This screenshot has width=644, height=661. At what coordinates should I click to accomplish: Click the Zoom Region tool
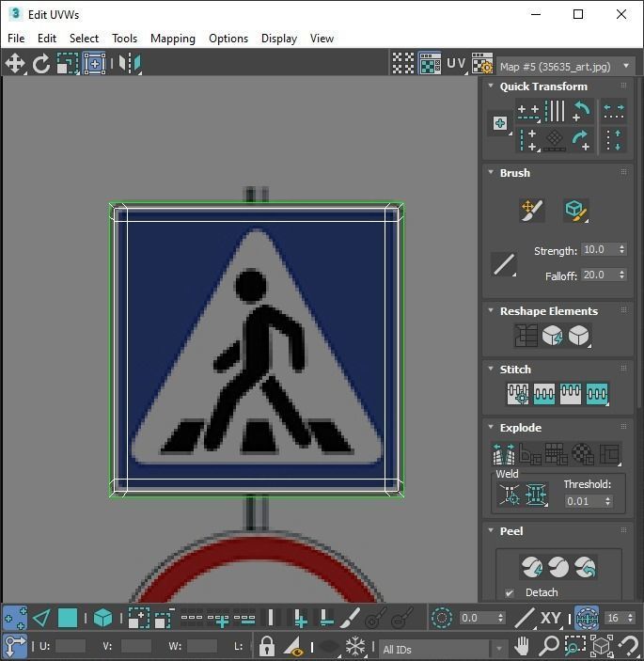(x=574, y=646)
